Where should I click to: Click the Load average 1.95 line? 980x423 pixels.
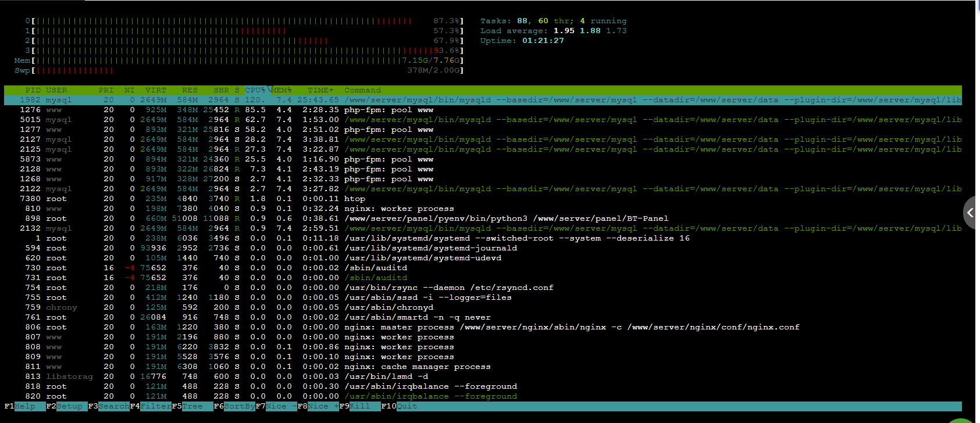(554, 31)
